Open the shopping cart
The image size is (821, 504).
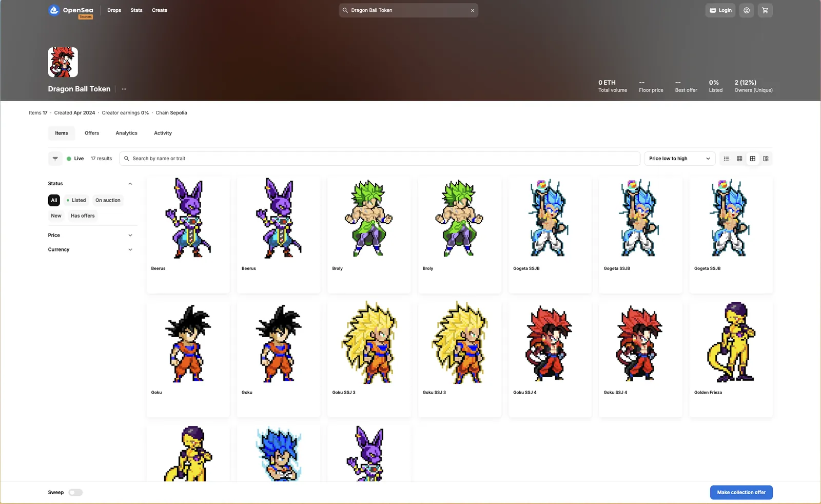point(765,10)
